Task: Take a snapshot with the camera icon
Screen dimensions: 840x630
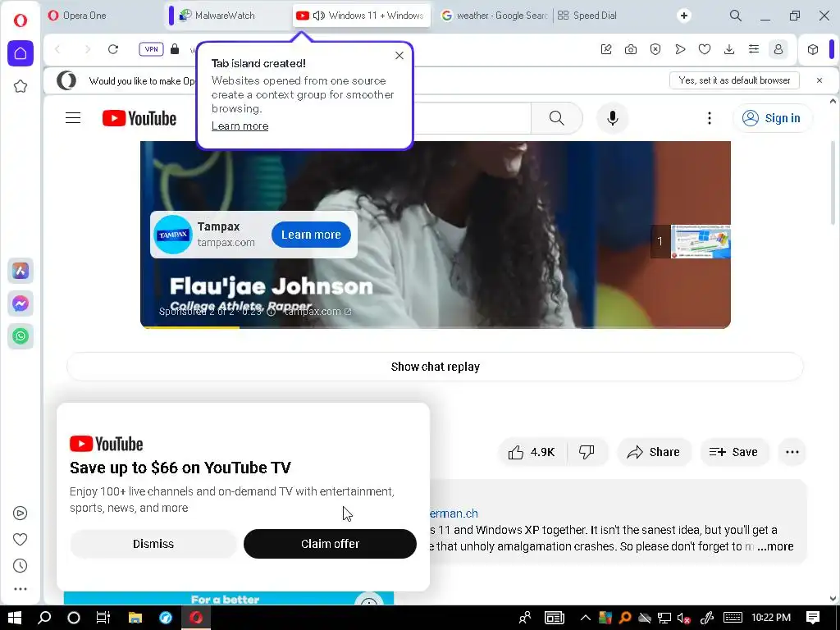Action: click(x=631, y=49)
